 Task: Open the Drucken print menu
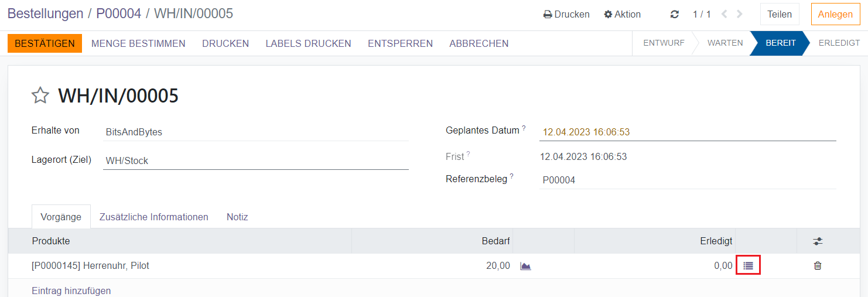pyautogui.click(x=566, y=15)
